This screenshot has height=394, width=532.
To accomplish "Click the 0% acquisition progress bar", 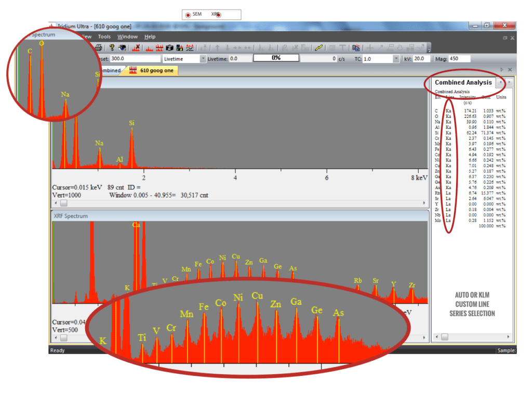I will click(x=276, y=58).
